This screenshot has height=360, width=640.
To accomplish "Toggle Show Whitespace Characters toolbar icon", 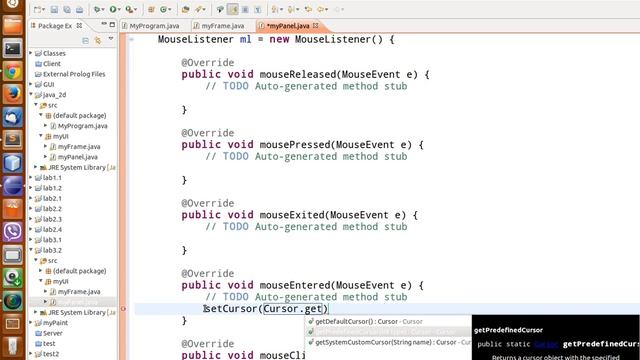I will [258, 9].
